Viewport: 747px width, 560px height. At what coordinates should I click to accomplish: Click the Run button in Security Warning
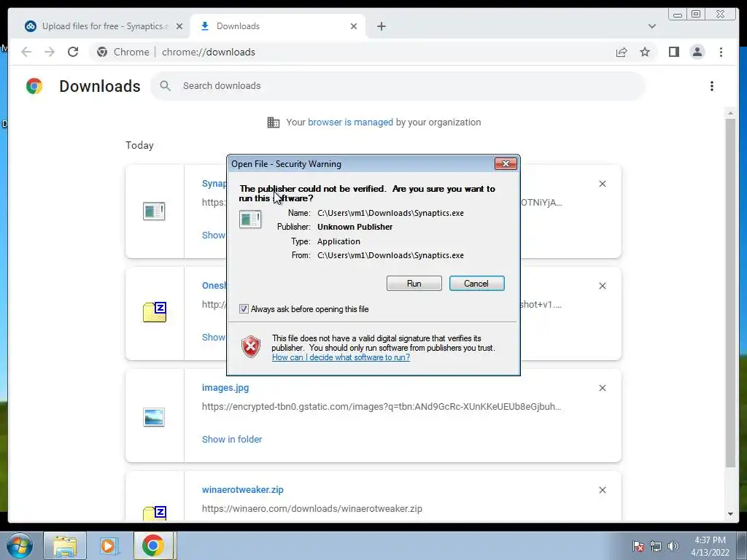click(x=414, y=284)
